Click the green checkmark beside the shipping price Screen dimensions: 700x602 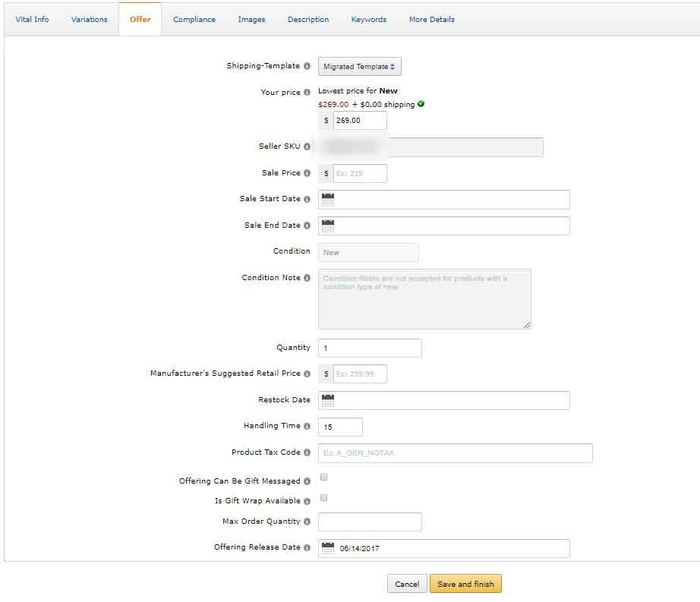[x=422, y=104]
